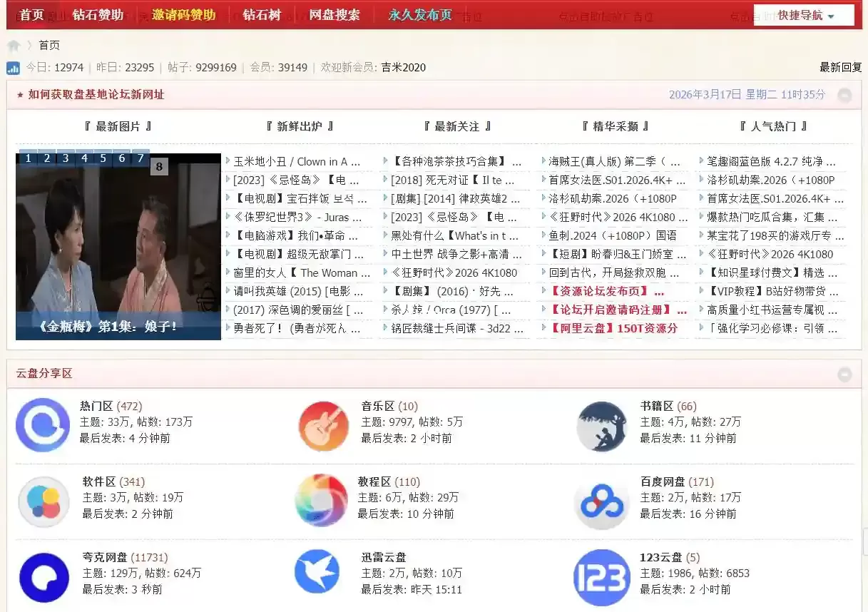Open the 快捷导航 dropdown
This screenshot has width=868, height=612.
pyautogui.click(x=804, y=15)
